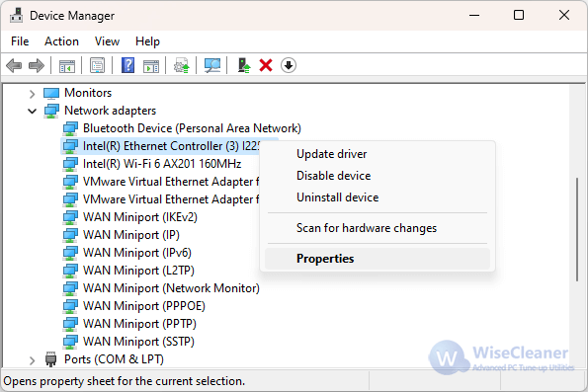Click the enable device toolbar icon
The image size is (588, 392).
click(244, 65)
